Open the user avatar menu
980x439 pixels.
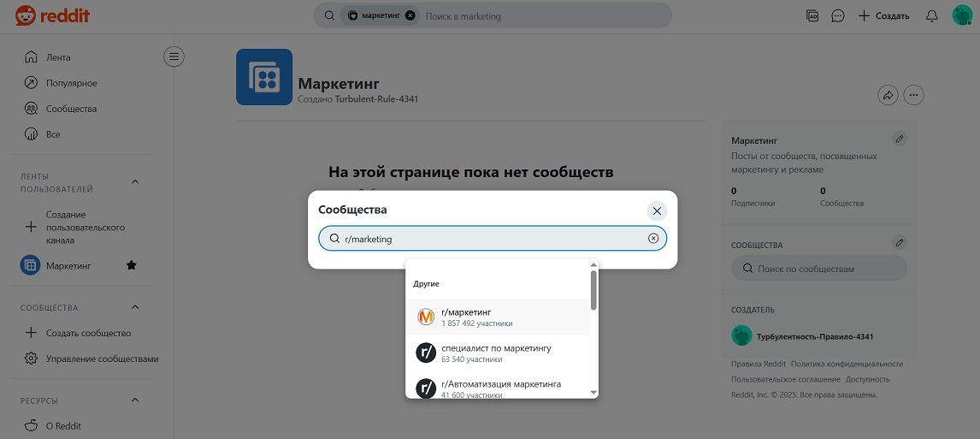(961, 15)
